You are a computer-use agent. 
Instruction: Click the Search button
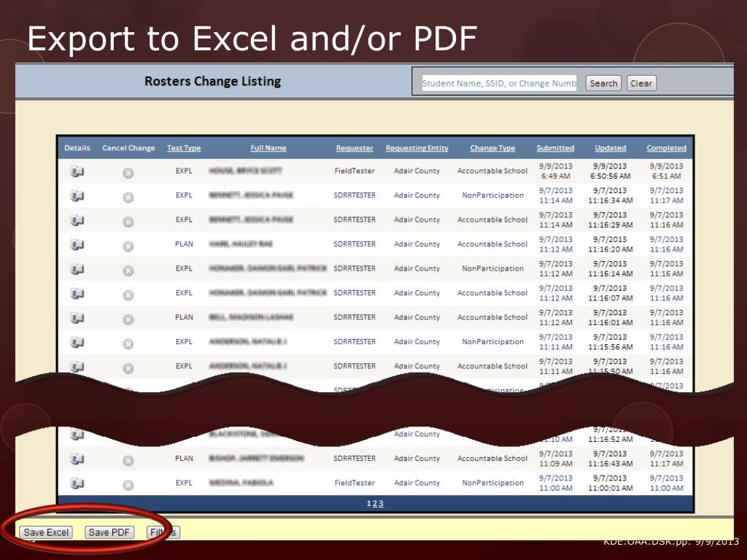click(x=603, y=83)
